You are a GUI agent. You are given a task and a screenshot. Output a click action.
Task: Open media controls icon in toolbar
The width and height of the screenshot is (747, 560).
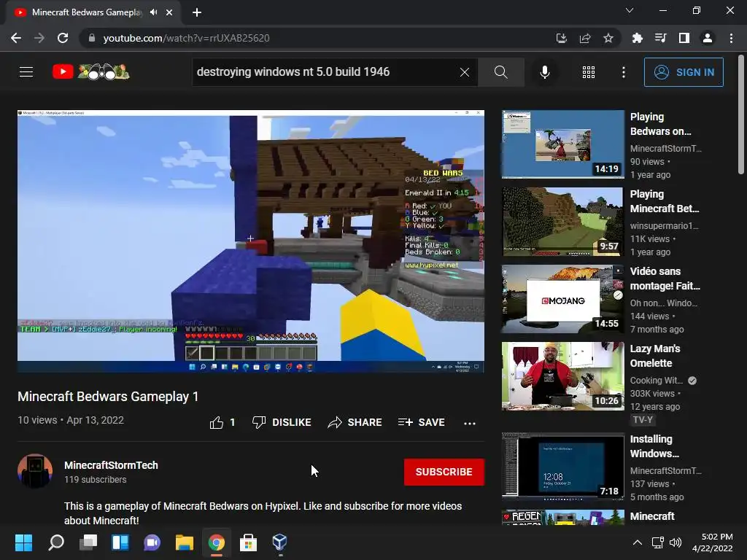(660, 38)
